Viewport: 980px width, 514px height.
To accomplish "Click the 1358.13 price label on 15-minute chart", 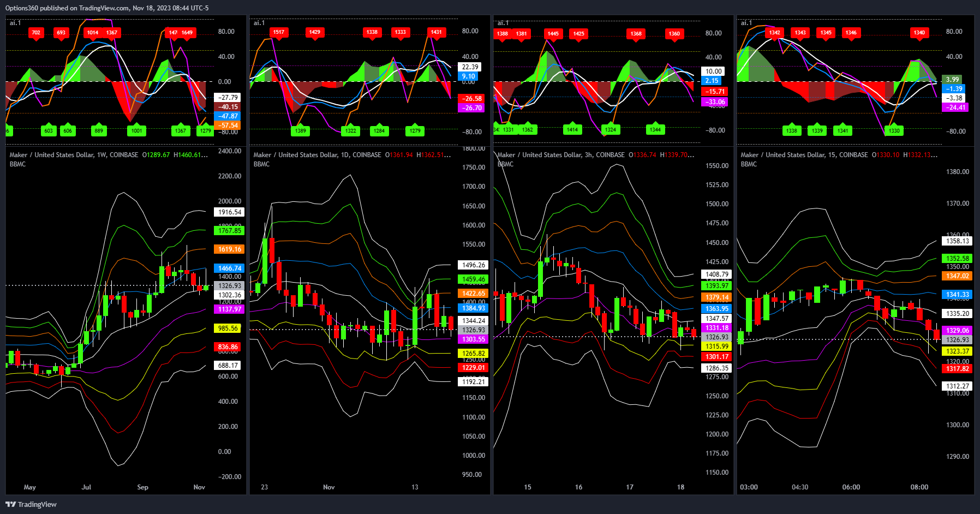I will [957, 241].
